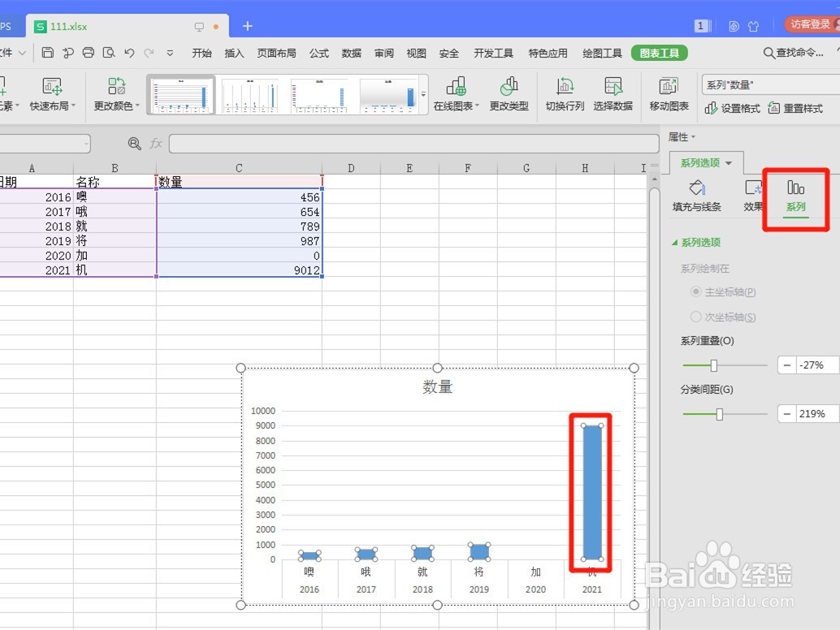Open the 公式 ribbon tab
This screenshot has height=630, width=840.
pyautogui.click(x=318, y=53)
